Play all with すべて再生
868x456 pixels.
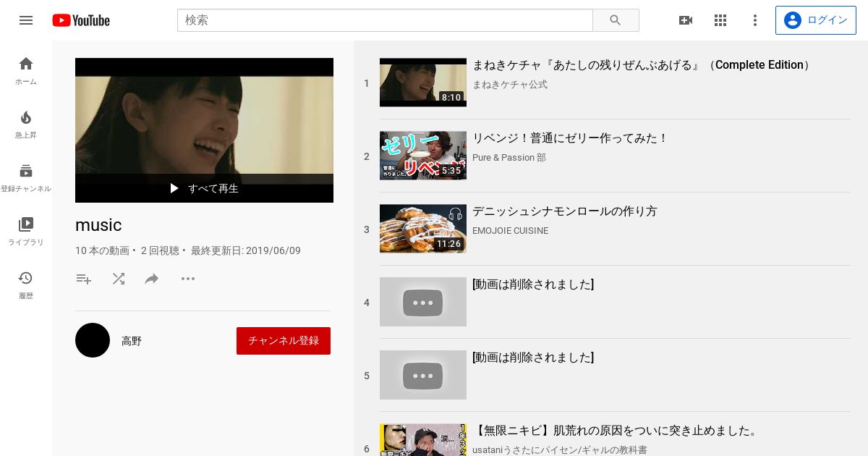click(x=204, y=188)
